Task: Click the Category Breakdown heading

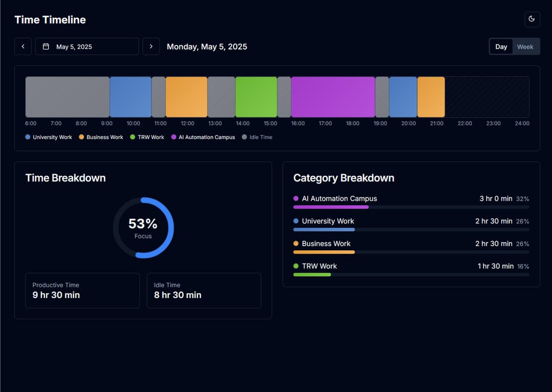Action: pyautogui.click(x=343, y=178)
